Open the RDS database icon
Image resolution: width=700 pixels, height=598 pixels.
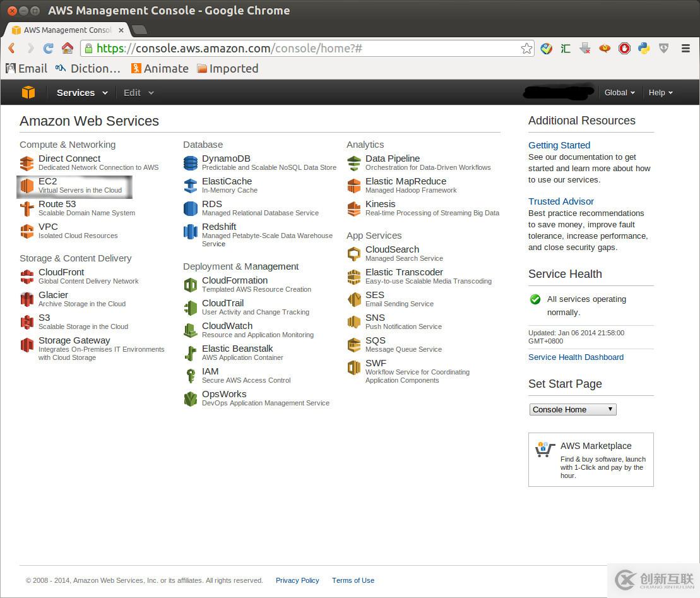[191, 208]
